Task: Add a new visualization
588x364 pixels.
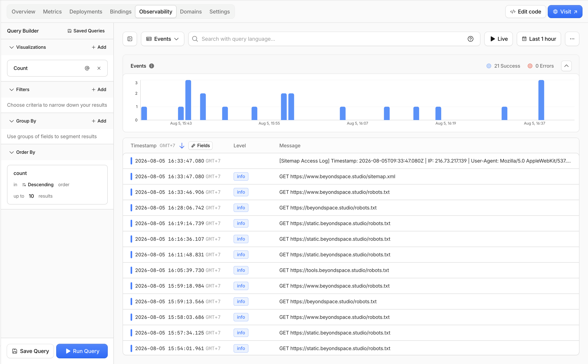Action: (99, 47)
